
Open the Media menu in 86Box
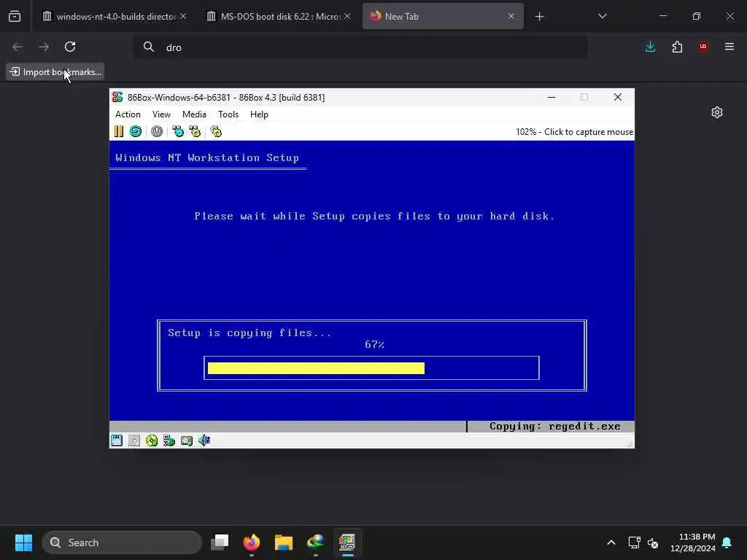coord(194,114)
